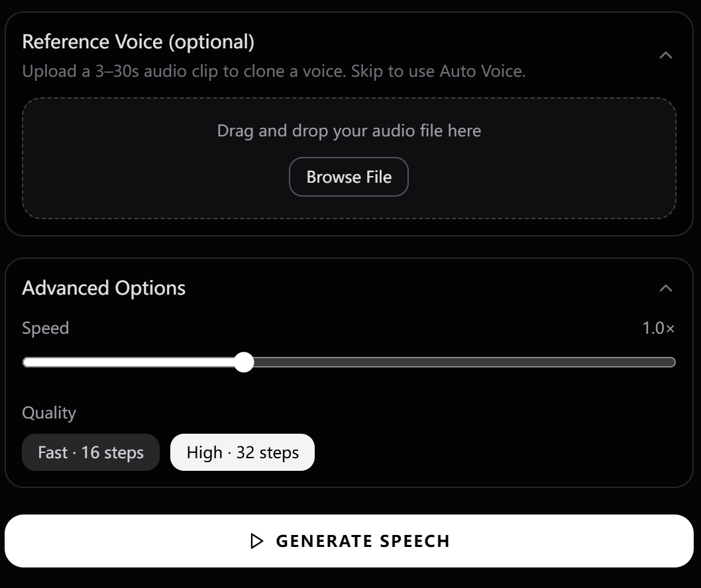Screen dimensions: 701x588
Task: Click the play icon on Generate Speech button
Action: pyautogui.click(x=257, y=540)
